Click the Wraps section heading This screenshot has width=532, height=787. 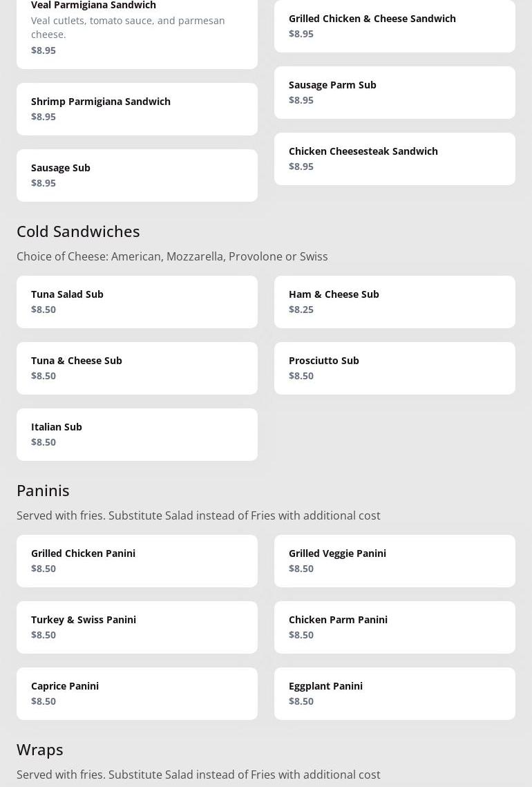40,749
